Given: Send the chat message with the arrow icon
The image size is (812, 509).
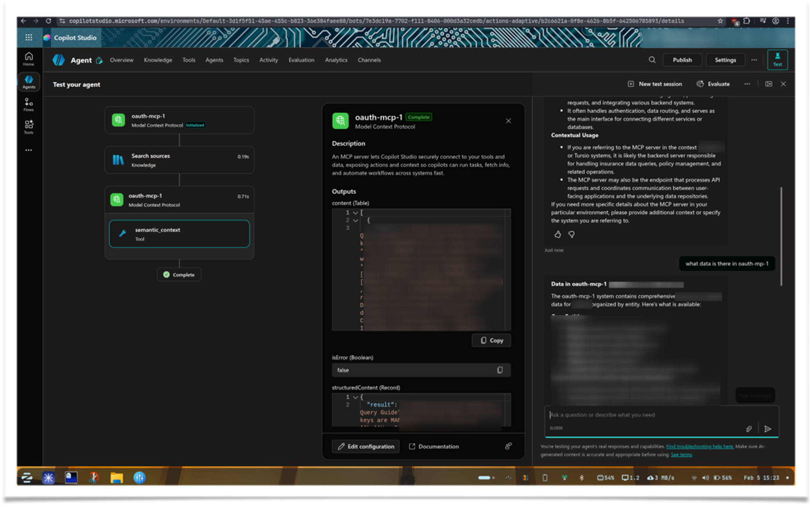Looking at the screenshot, I should [768, 429].
